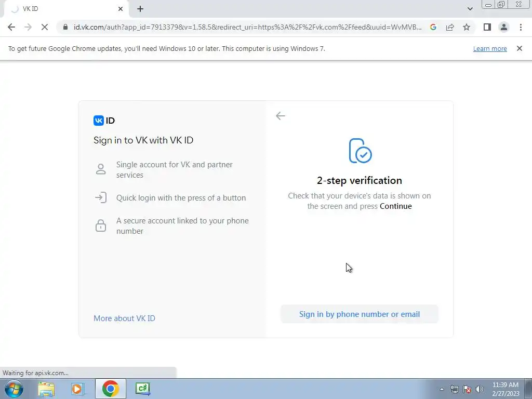Go back with browser back arrow

tap(11, 27)
